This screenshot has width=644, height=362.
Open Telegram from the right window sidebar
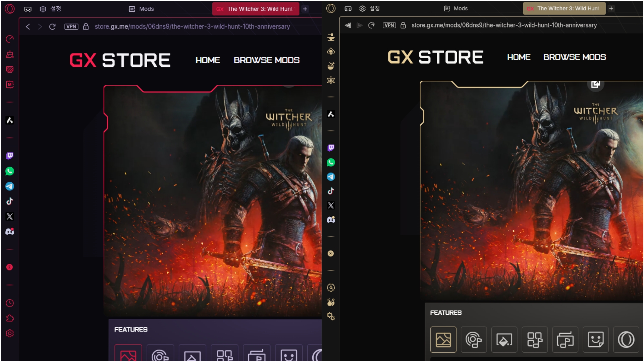click(331, 177)
